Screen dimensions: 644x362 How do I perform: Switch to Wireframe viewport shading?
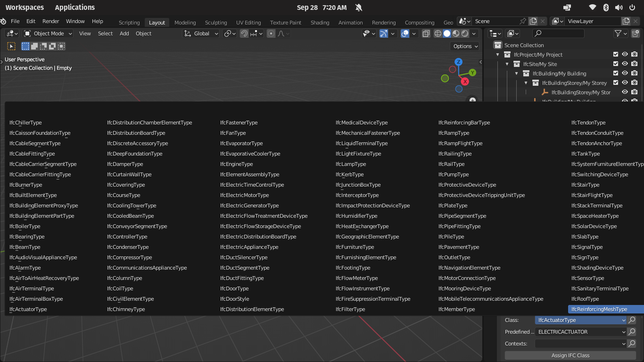(438, 33)
